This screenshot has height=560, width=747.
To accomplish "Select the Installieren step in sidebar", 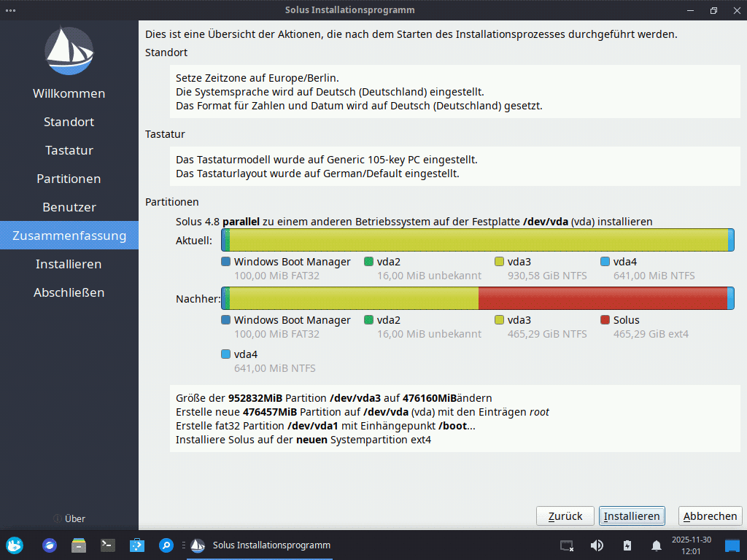I will 69,264.
